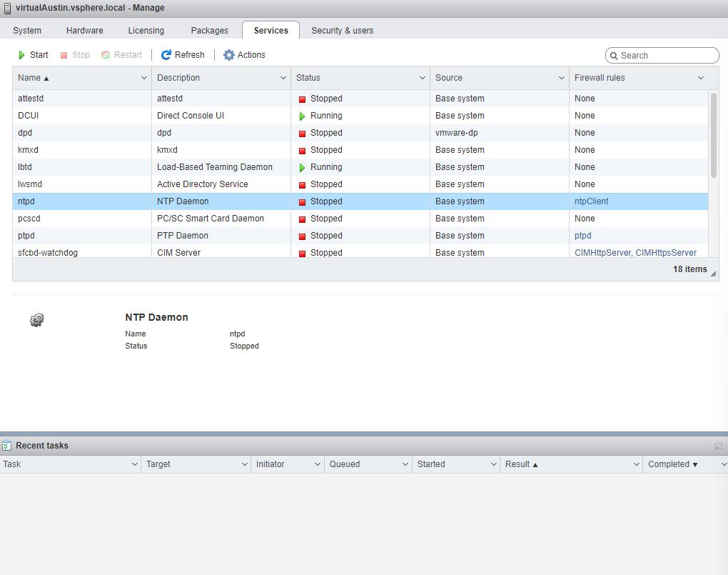Click the Refresh icon on the toolbar
728x575 pixels.
coord(166,54)
